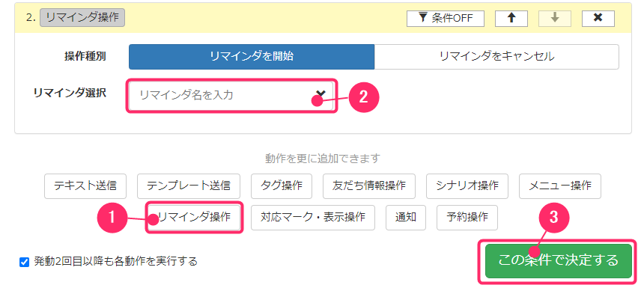The height and width of the screenshot is (288, 644).
Task: Select リマインダを開始 operation type
Action: click(252, 57)
